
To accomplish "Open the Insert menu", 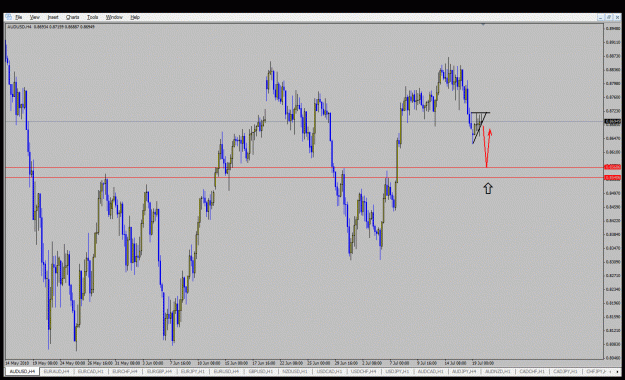I will [x=53, y=17].
